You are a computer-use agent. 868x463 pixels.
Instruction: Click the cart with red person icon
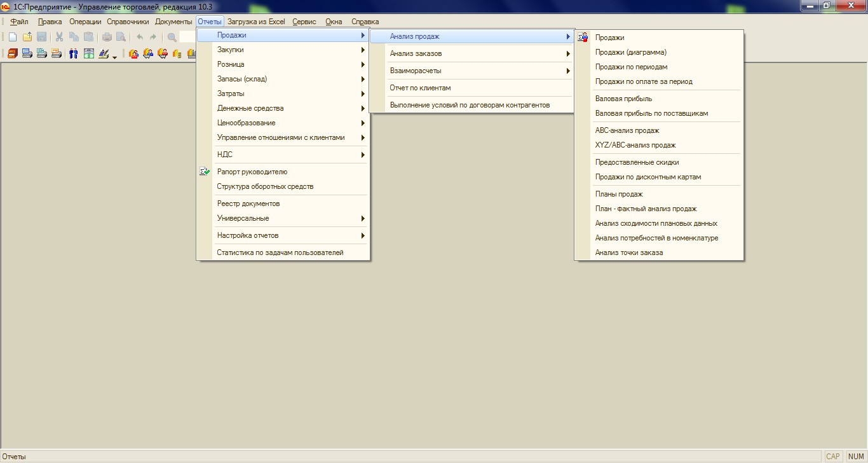(163, 53)
